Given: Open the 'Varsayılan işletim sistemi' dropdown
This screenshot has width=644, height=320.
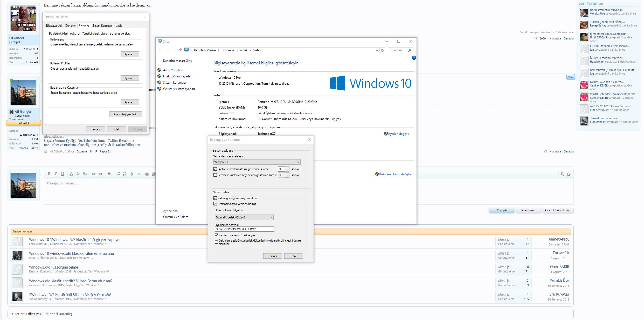Looking at the screenshot, I should coord(257,162).
